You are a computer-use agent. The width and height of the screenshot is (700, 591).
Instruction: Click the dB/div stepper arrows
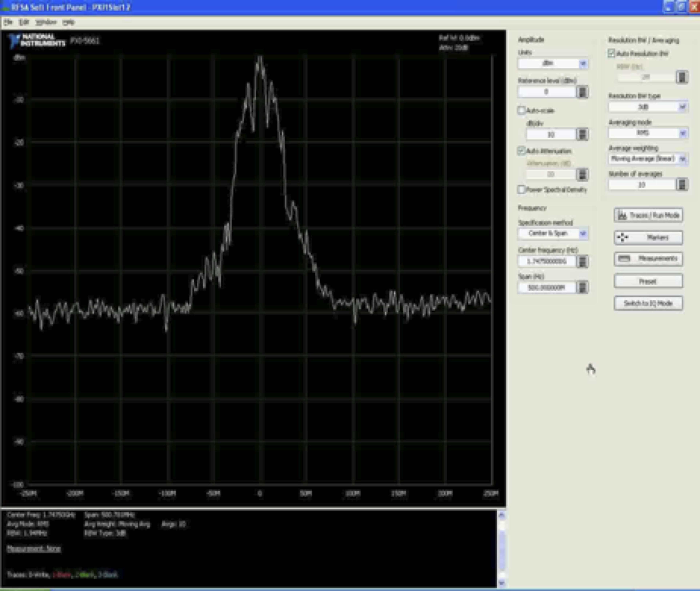click(582, 134)
